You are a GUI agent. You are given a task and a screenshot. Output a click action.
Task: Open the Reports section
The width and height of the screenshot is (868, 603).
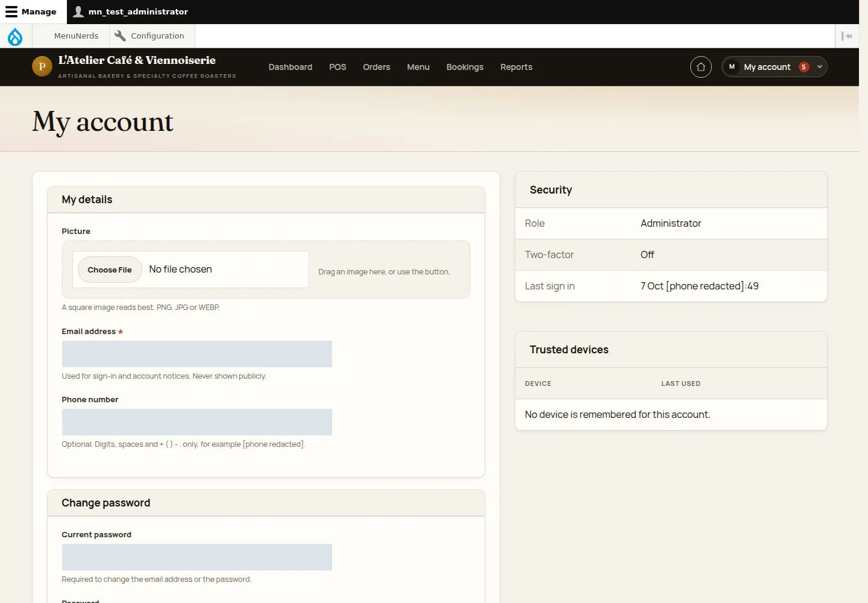[517, 67]
